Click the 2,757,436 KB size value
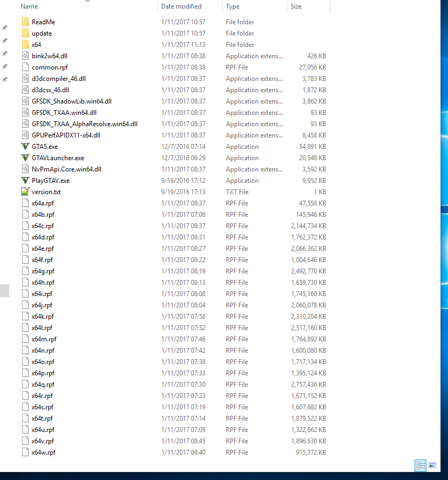This screenshot has width=448, height=480. click(308, 385)
